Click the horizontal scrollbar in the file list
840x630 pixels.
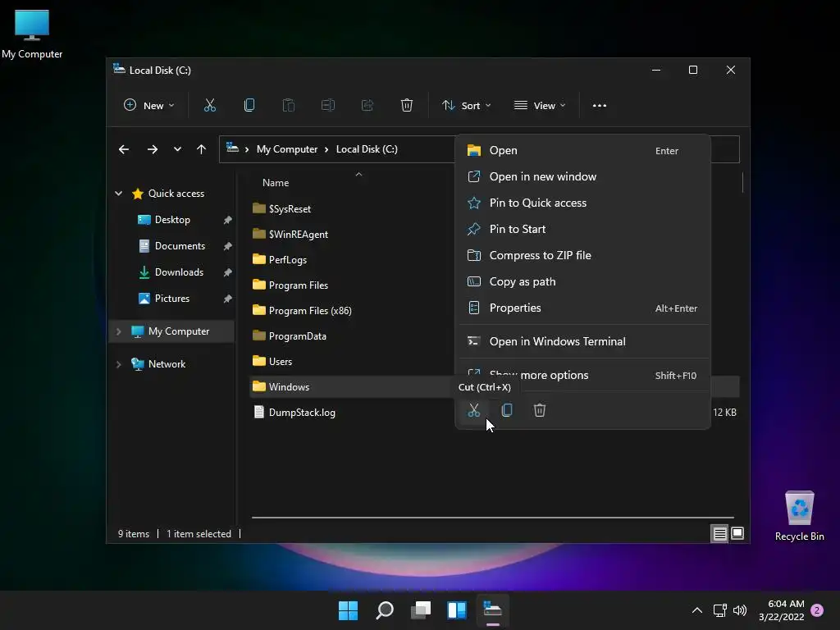pos(493,518)
